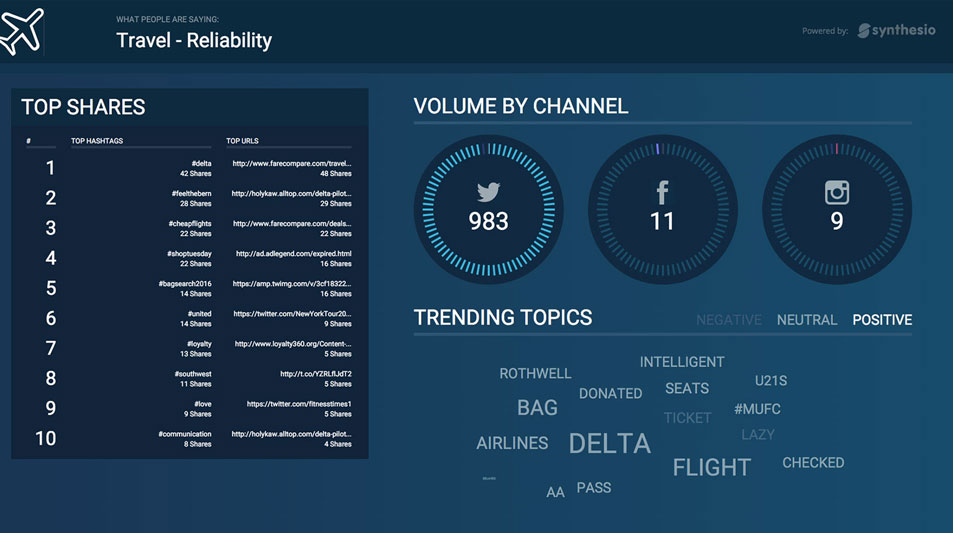
Task: Click the TICKET trending topic word
Action: [x=687, y=418]
